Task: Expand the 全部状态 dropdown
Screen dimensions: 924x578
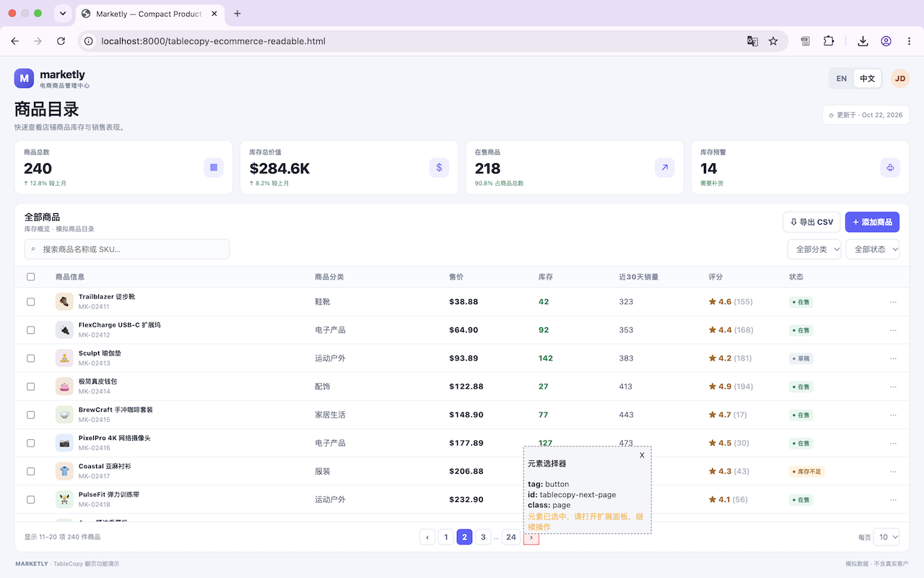Action: pyautogui.click(x=873, y=249)
